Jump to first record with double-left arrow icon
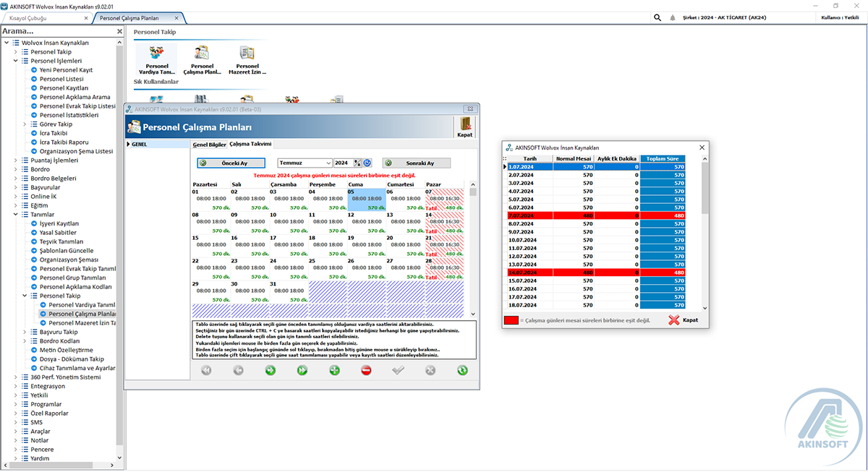Screen dimensions: 868x472 [206, 369]
